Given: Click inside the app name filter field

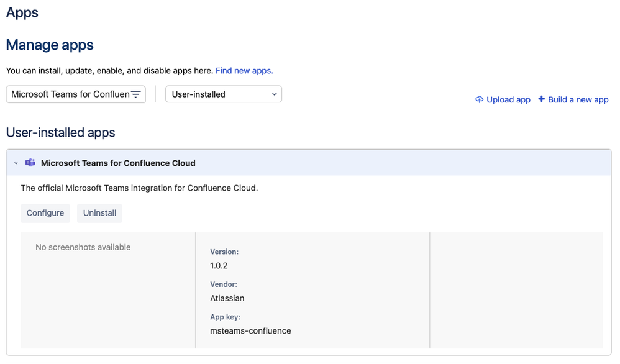Looking at the screenshot, I should tap(68, 94).
